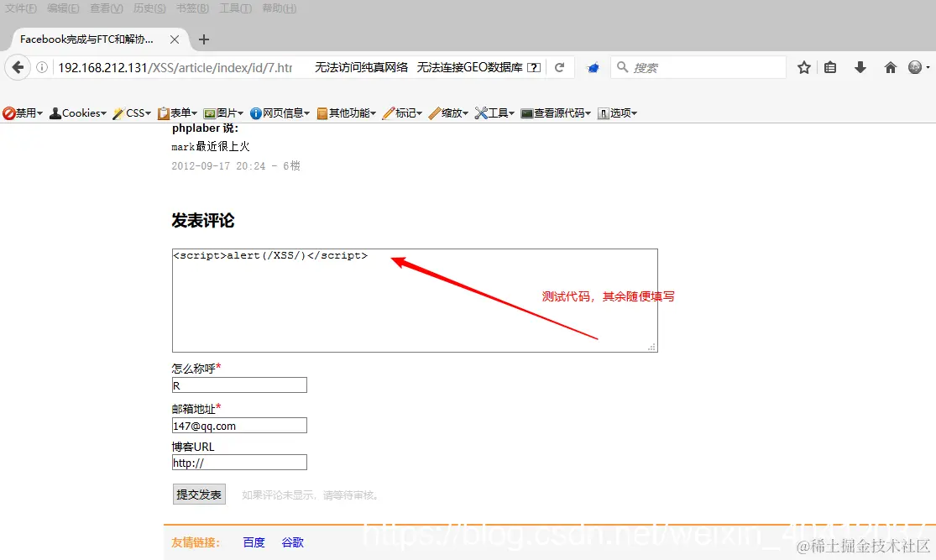936x560 pixels.
Task: Open the 表单 forms dropdown
Action: (177, 113)
